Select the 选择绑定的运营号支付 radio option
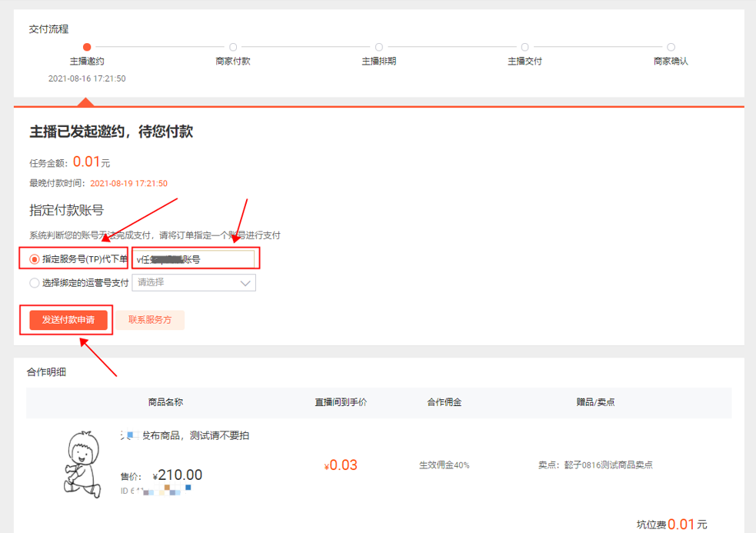The image size is (756, 533). pos(35,283)
